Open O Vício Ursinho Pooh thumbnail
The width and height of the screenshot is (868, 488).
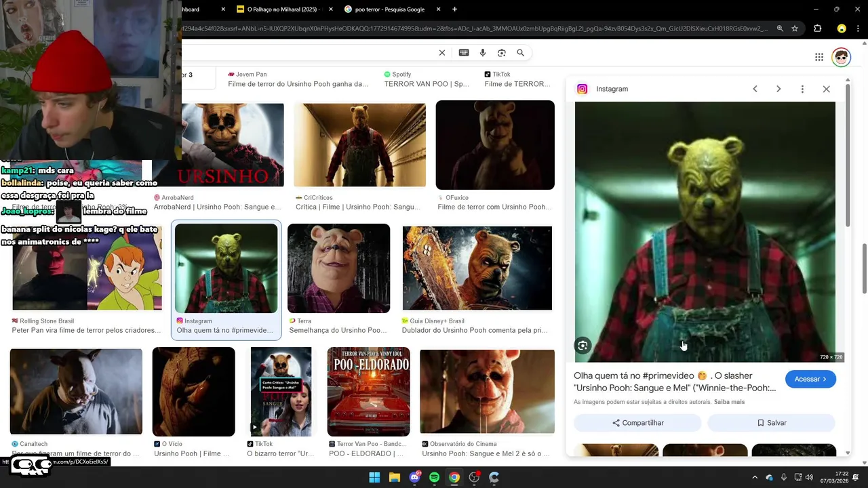click(193, 392)
